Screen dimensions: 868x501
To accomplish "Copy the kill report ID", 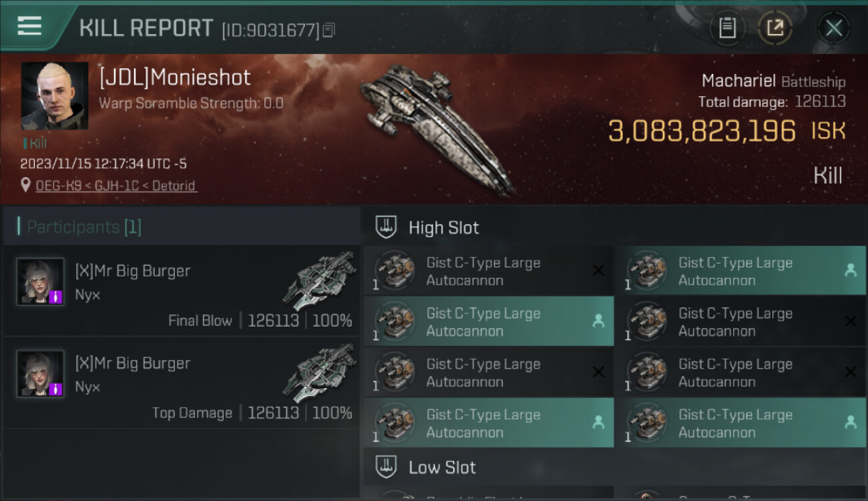I will pos(329,30).
